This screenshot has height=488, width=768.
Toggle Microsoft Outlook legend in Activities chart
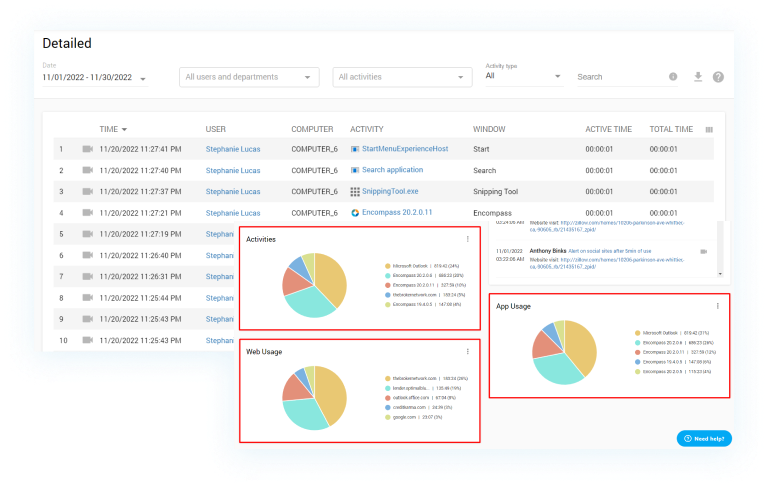[x=415, y=267]
